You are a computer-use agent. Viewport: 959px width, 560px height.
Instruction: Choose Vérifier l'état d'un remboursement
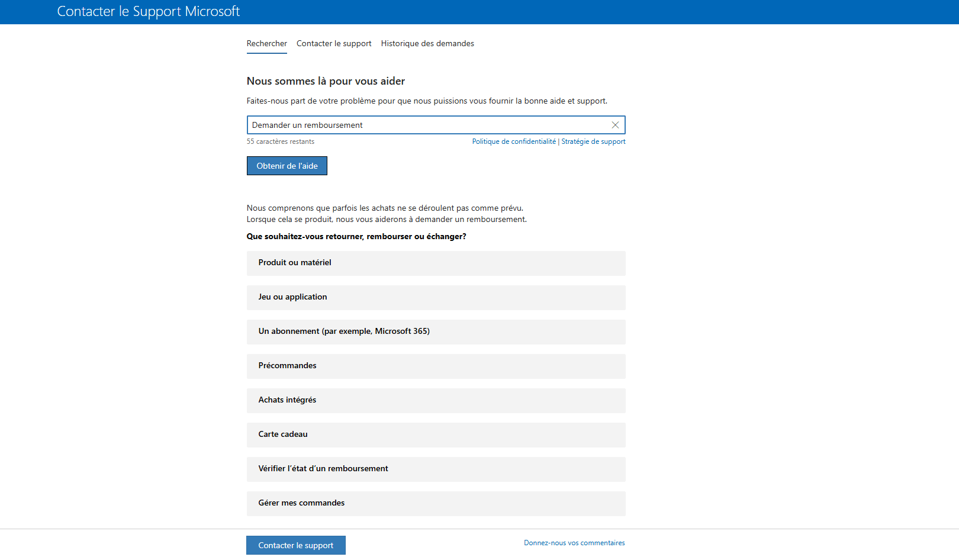(x=436, y=469)
